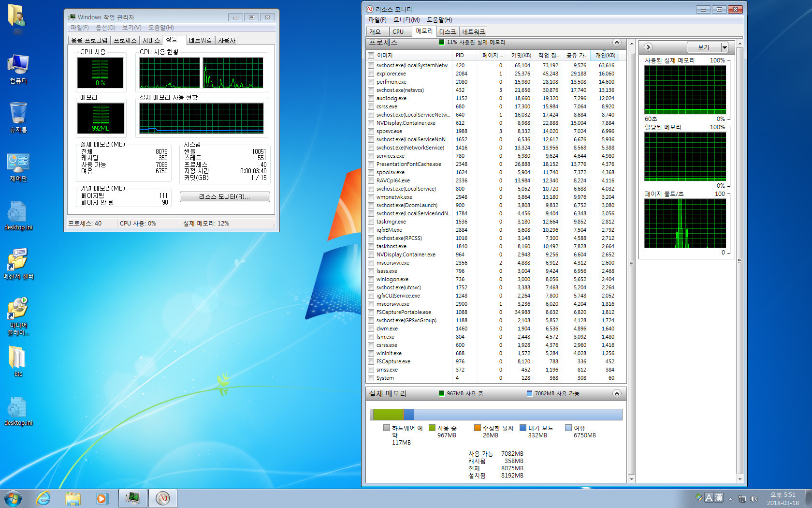Click the blue 대기 모드 legend swatch
This screenshot has width=812, height=508.
(523, 428)
